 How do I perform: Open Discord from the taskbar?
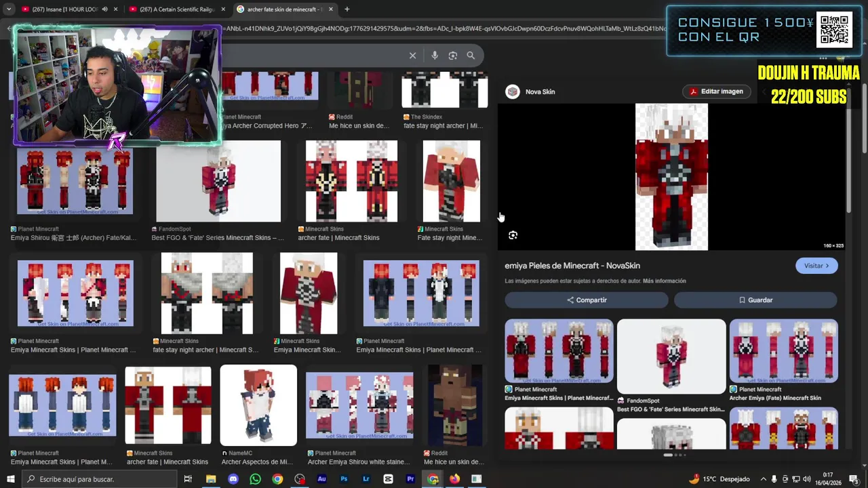233,479
